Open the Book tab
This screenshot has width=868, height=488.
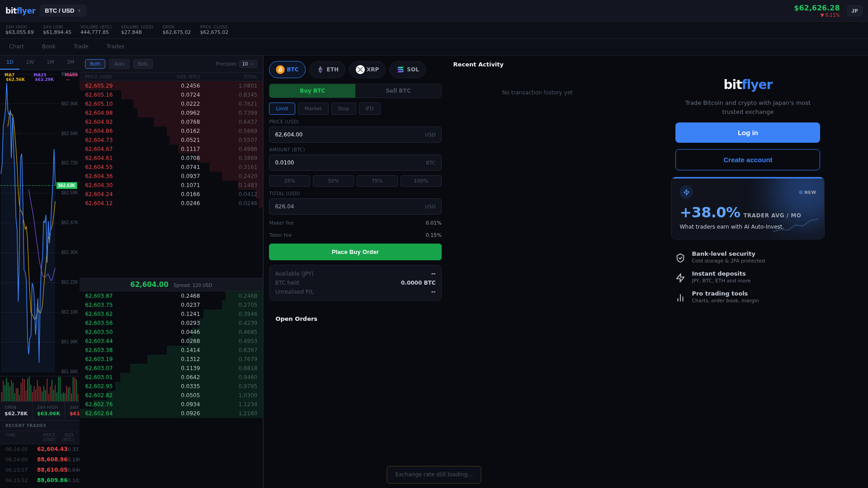[49, 47]
